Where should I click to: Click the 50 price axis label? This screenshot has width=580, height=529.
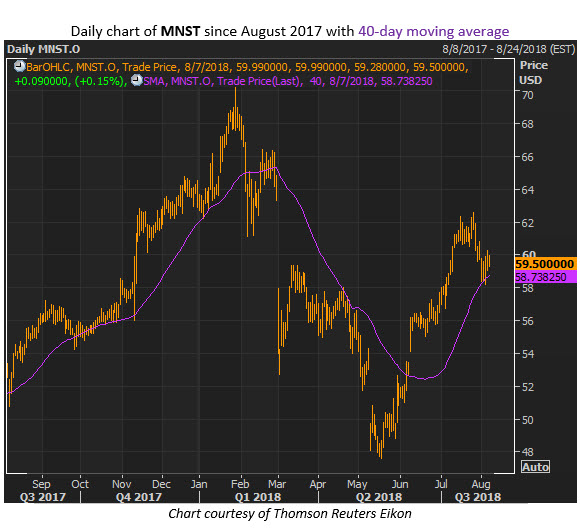pyautogui.click(x=527, y=420)
